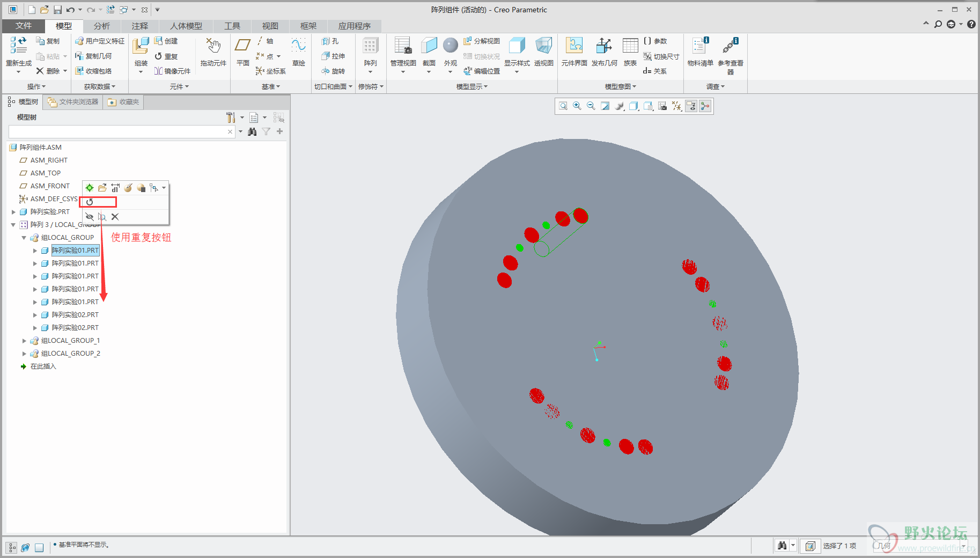
Task: Toggle the Switch Dimensions (切换尺寸) button
Action: [x=661, y=56]
